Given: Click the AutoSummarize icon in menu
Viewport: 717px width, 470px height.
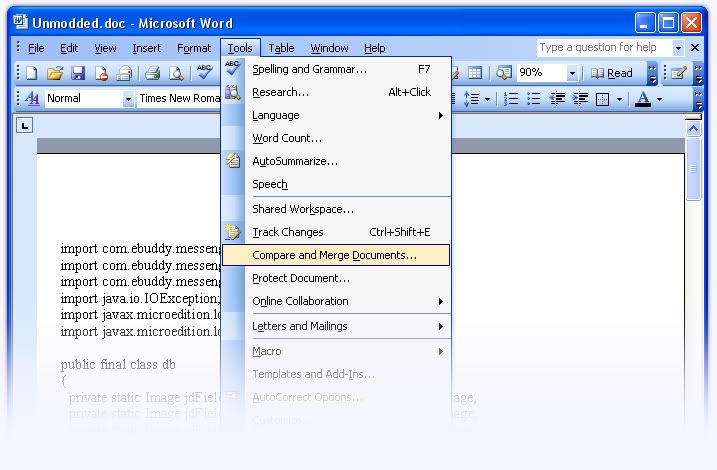Looking at the screenshot, I should tap(233, 160).
